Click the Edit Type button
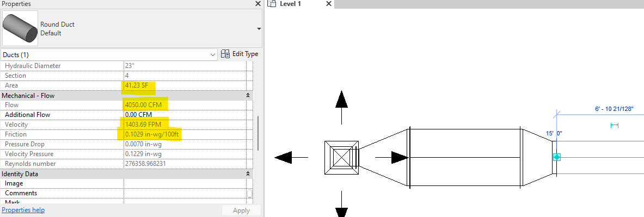Screen dimensions: 644x217 [240, 54]
